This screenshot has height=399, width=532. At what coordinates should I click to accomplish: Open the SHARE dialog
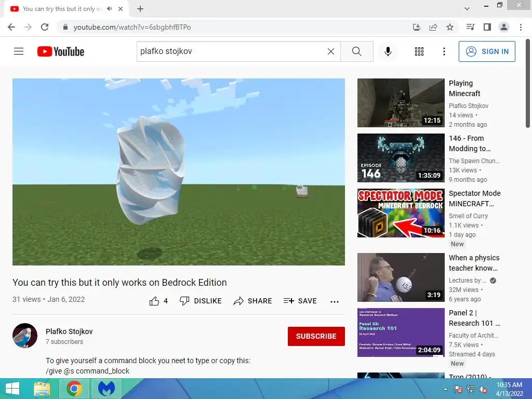[x=253, y=301]
